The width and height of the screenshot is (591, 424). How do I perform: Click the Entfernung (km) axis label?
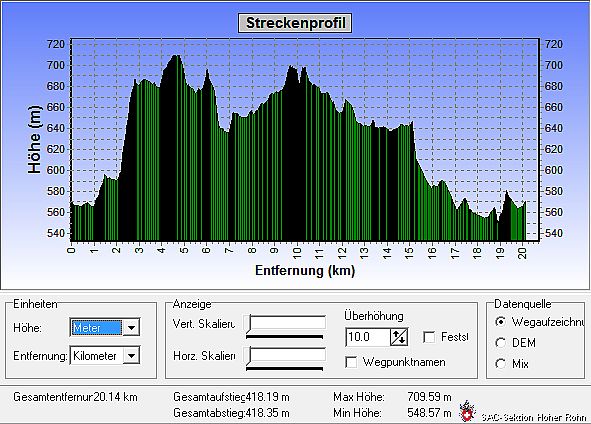305,270
